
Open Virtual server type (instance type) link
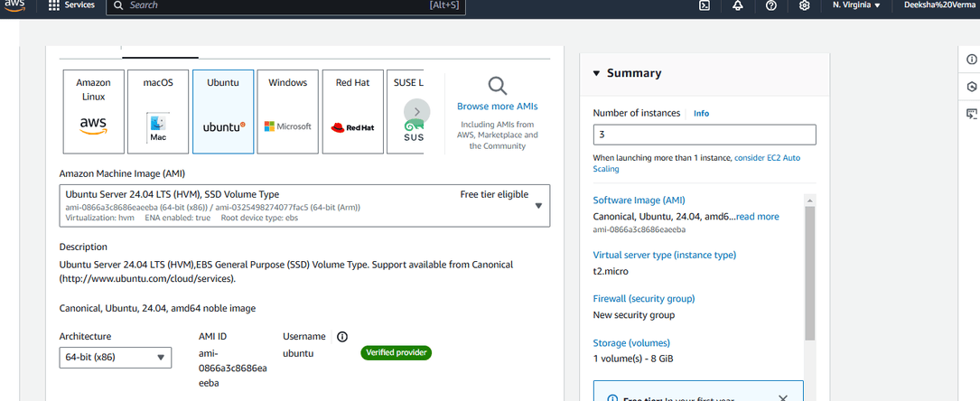coord(665,255)
